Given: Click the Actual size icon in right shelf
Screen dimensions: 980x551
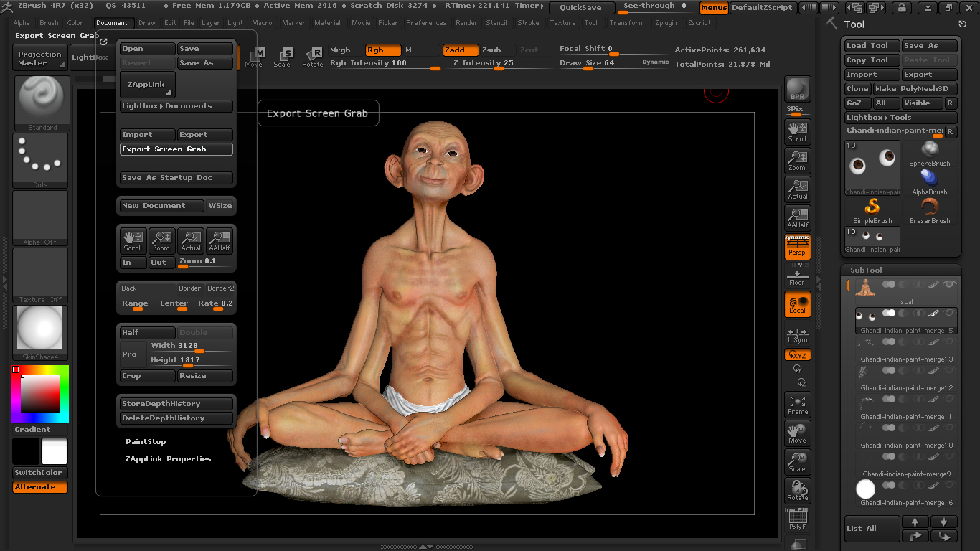Looking at the screenshot, I should (798, 189).
